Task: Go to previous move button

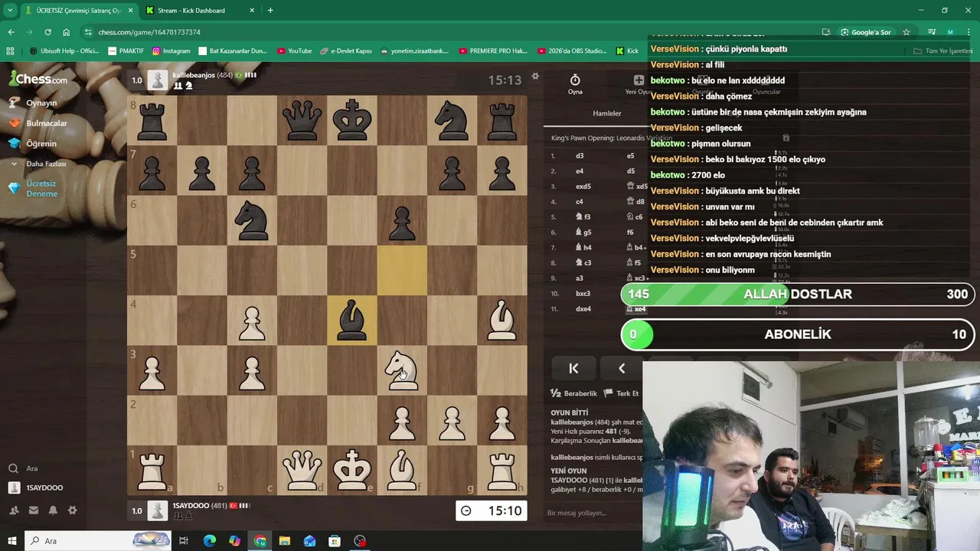Action: click(621, 368)
